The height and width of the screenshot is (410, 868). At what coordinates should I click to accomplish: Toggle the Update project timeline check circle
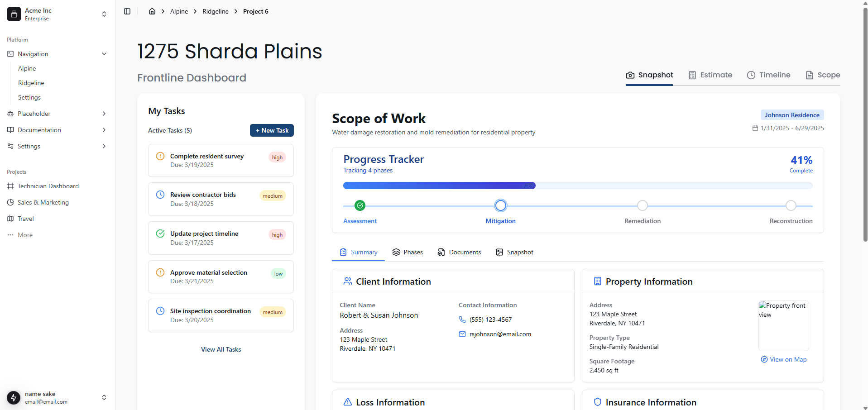coord(160,234)
